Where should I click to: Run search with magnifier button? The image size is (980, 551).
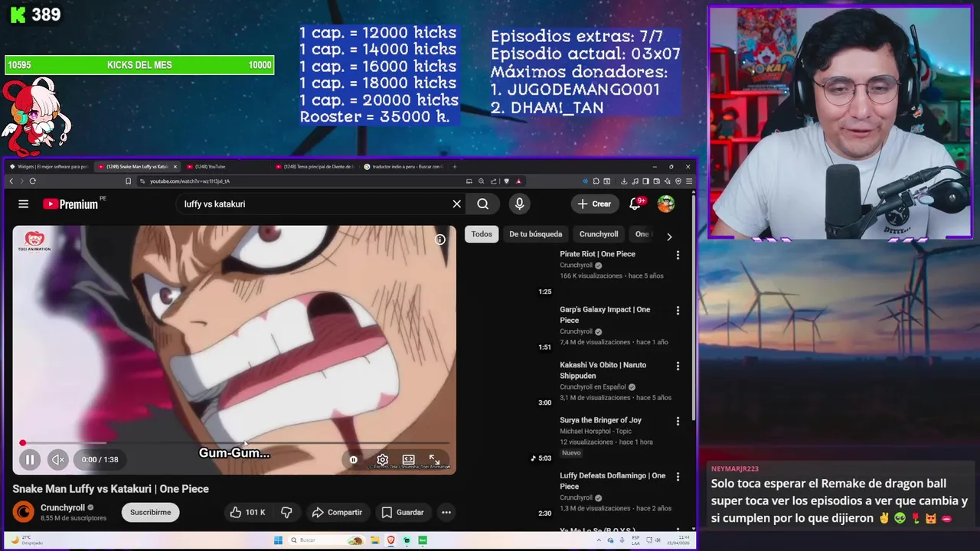tap(483, 204)
